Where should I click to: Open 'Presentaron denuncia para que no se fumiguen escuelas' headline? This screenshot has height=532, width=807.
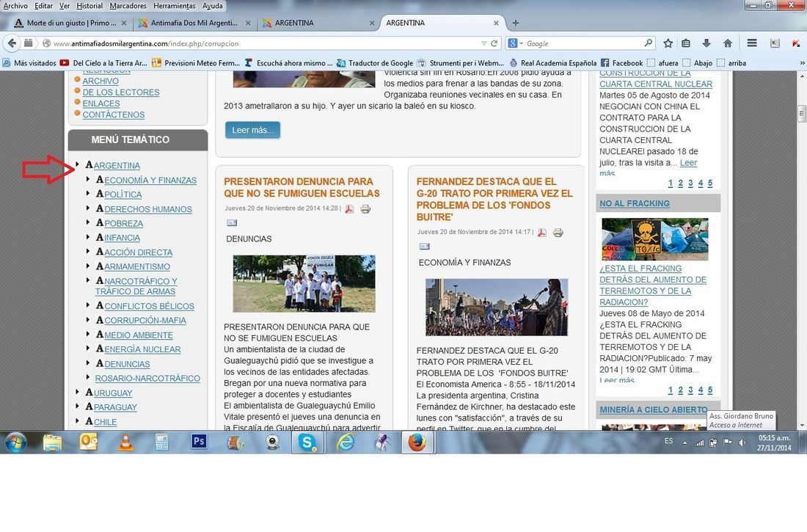302,187
